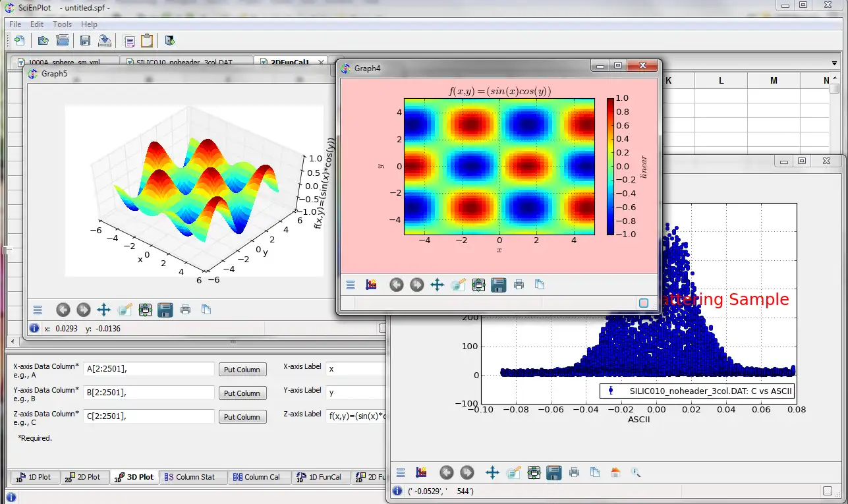Click the copy lines icon in main toolbar

coord(129,41)
